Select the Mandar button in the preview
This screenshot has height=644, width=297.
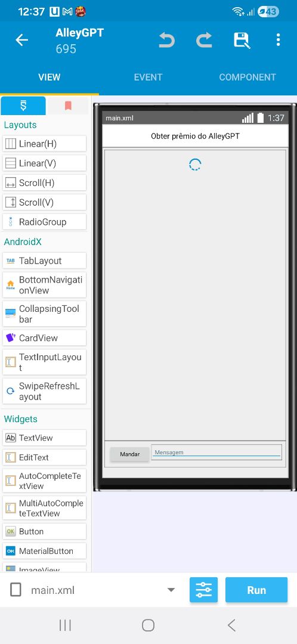[130, 454]
